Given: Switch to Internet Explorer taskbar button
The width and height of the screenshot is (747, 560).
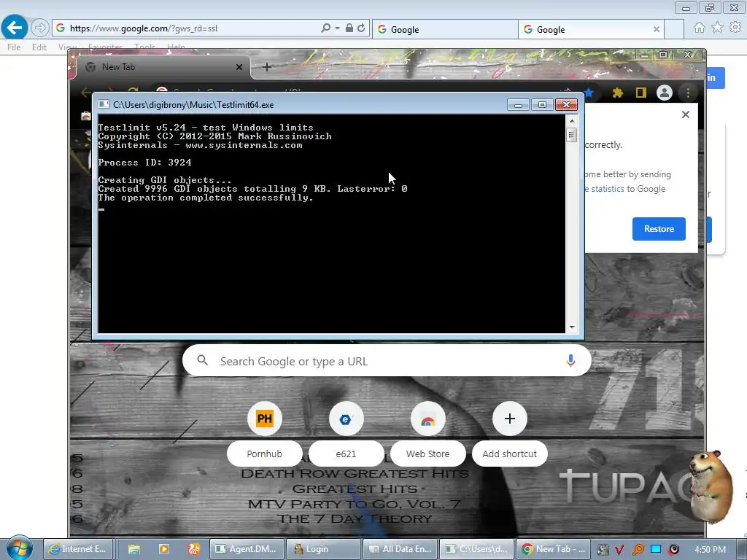Looking at the screenshot, I should [x=78, y=549].
